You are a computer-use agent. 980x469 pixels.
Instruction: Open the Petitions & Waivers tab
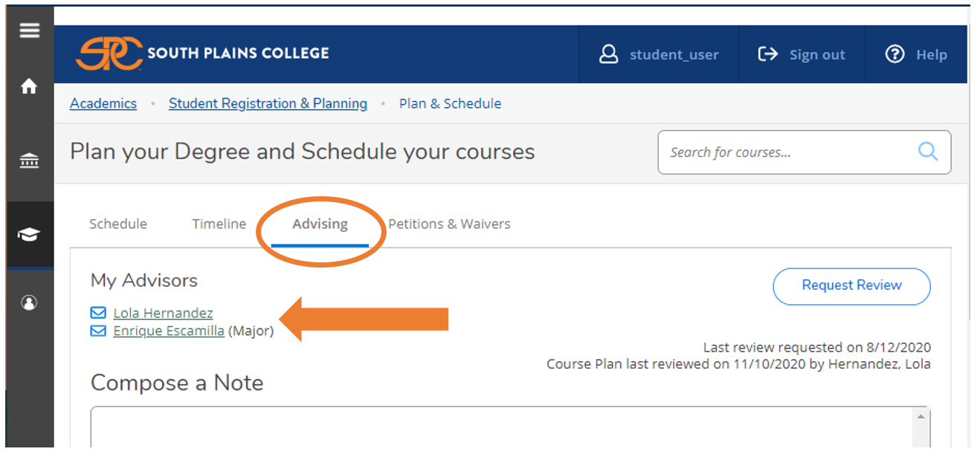pos(449,224)
